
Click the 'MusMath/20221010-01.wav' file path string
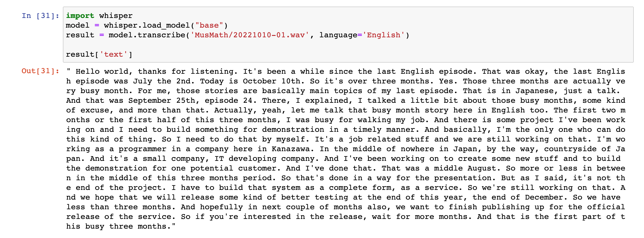(x=250, y=35)
